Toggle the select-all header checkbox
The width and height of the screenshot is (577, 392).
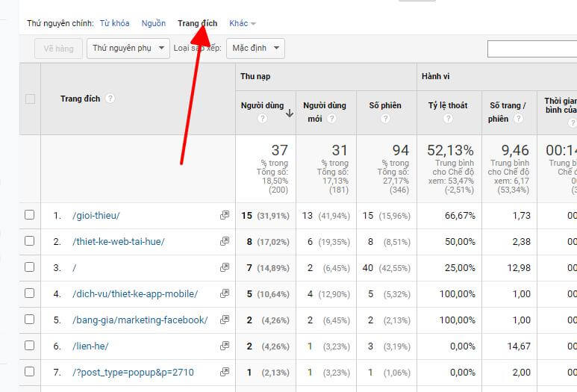30,99
